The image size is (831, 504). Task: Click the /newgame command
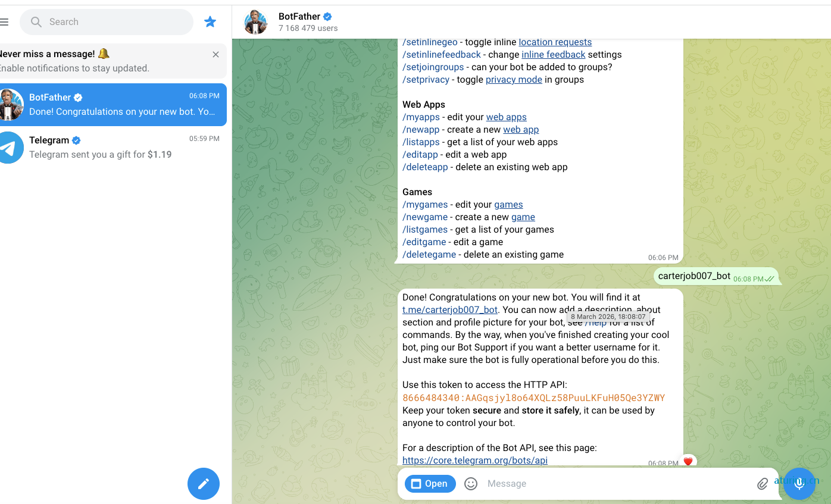point(425,217)
